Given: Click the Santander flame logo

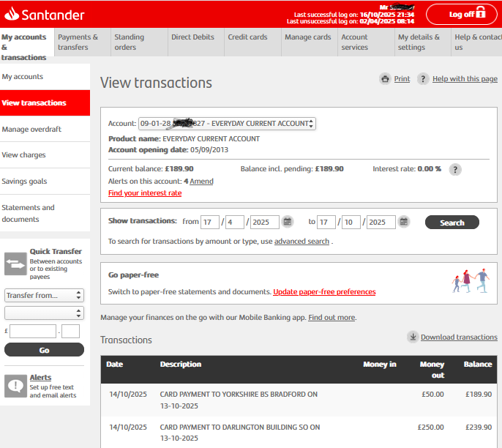Looking at the screenshot, I should click(x=12, y=14).
